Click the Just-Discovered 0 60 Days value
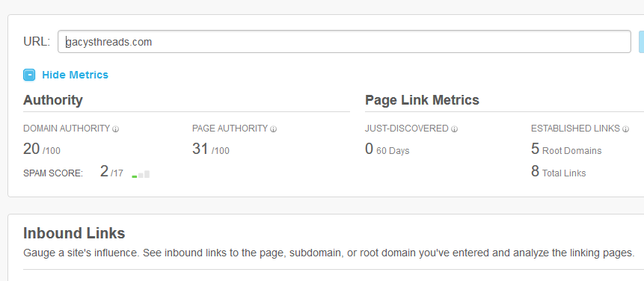The width and height of the screenshot is (644, 281). pyautogui.click(x=387, y=149)
